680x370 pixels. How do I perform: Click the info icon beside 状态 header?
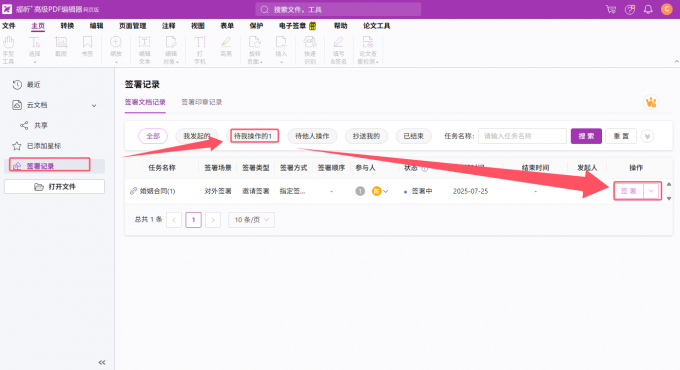pos(425,168)
